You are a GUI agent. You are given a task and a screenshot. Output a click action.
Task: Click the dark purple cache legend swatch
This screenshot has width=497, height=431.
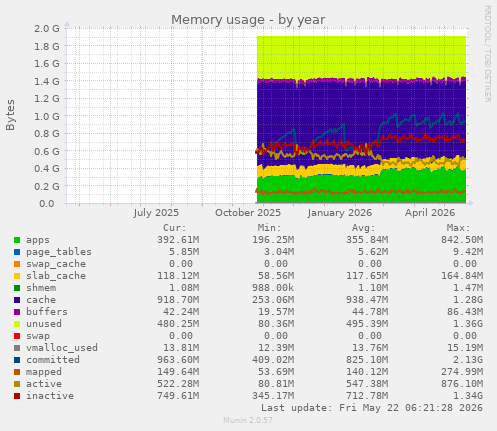coord(17,300)
